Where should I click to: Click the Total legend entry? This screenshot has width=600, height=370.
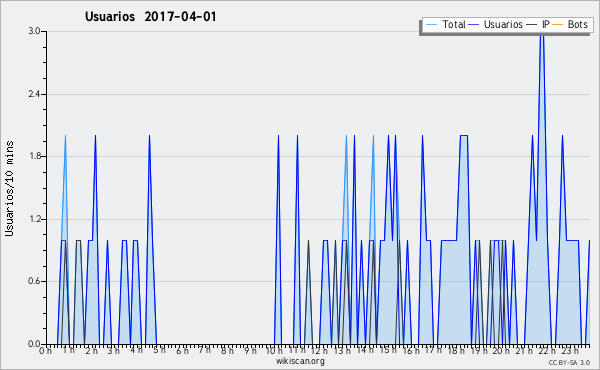coord(445,24)
